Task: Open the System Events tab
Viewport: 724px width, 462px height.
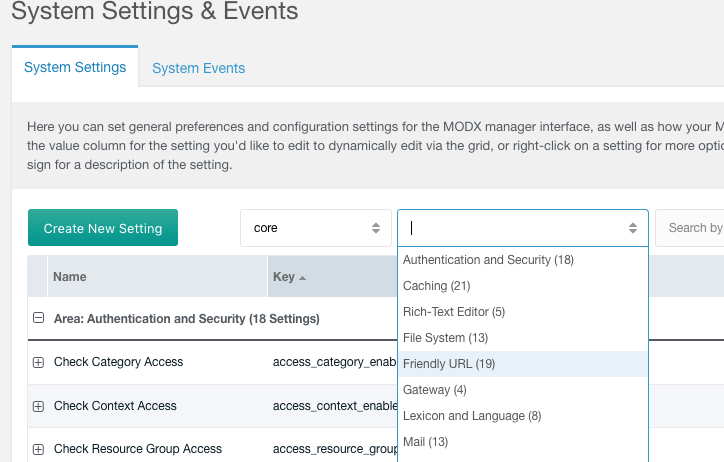Action: [x=199, y=68]
